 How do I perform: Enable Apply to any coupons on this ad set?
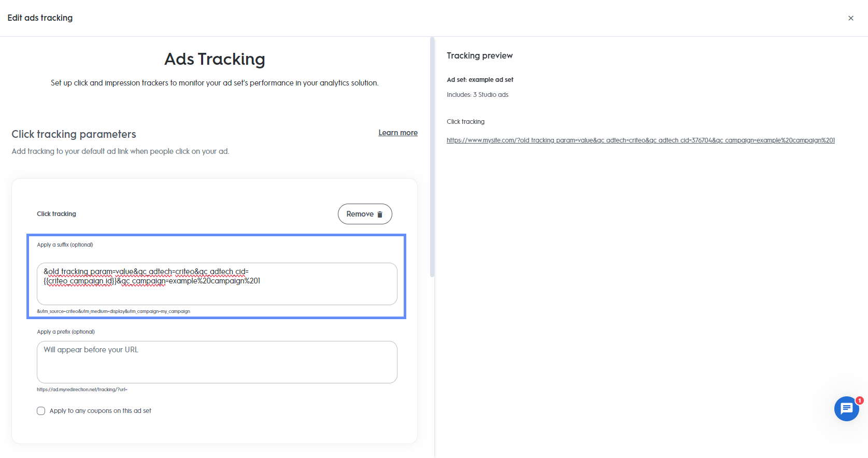point(41,410)
